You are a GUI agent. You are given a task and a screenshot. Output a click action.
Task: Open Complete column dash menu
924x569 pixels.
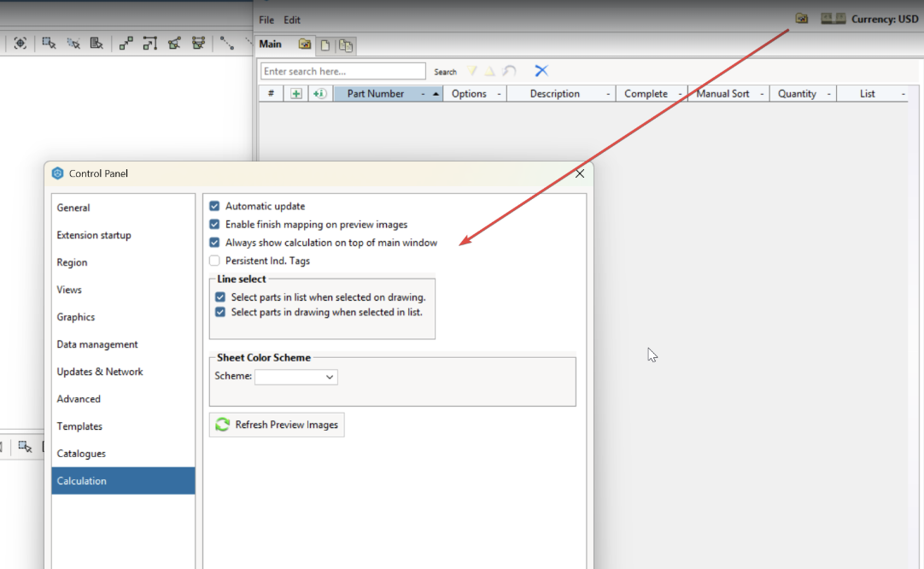tap(680, 94)
